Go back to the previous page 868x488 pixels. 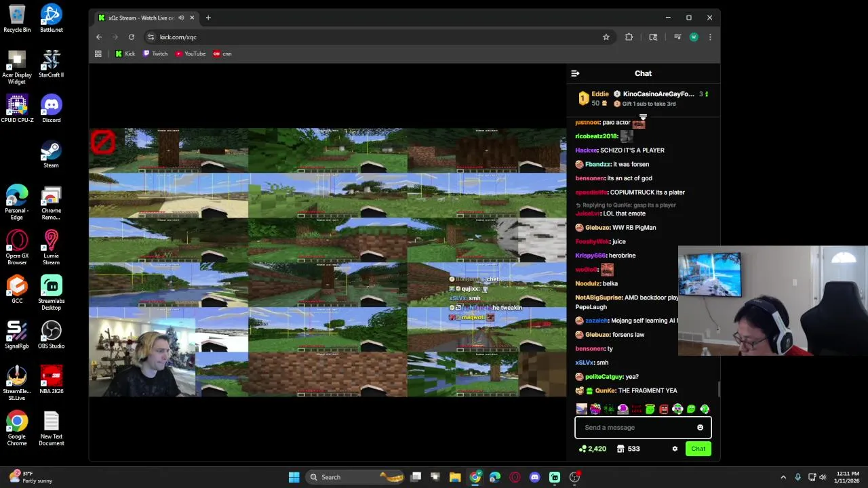[99, 37]
